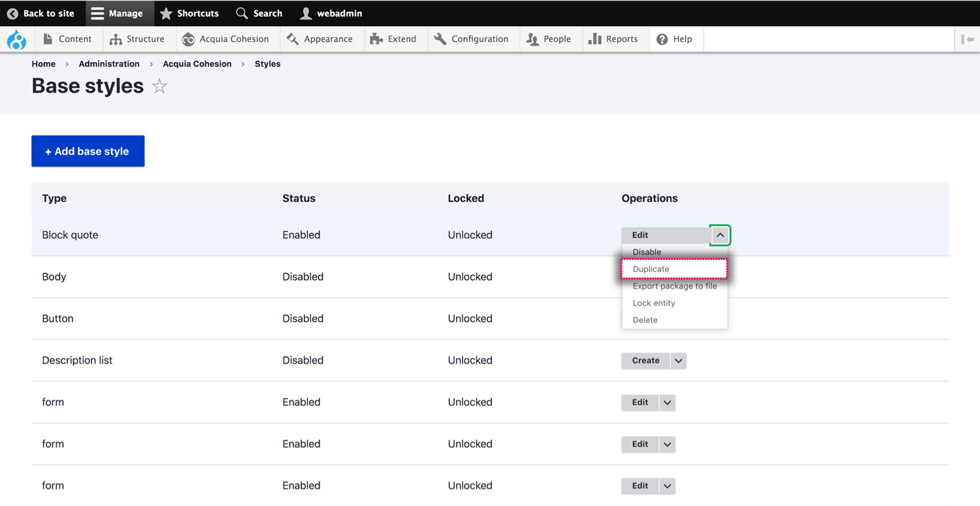Click the Button type cell

[x=57, y=319]
